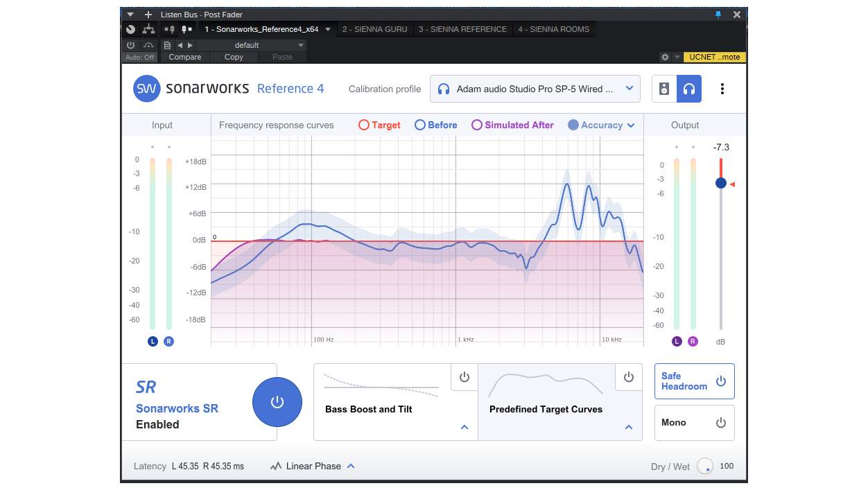868x488 pixels.
Task: Add a new insert with plus icon
Action: click(148, 15)
